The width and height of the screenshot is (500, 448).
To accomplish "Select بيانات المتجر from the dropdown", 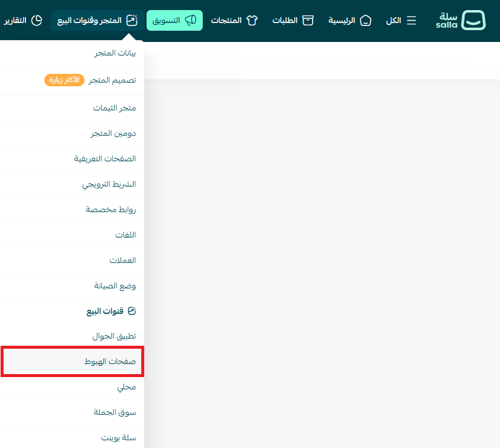I will [72, 53].
